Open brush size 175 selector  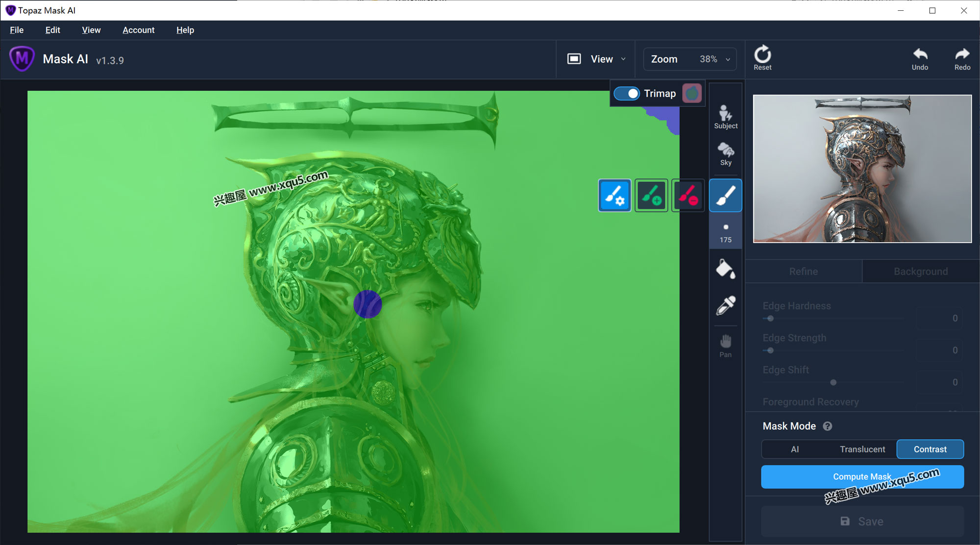(x=725, y=233)
